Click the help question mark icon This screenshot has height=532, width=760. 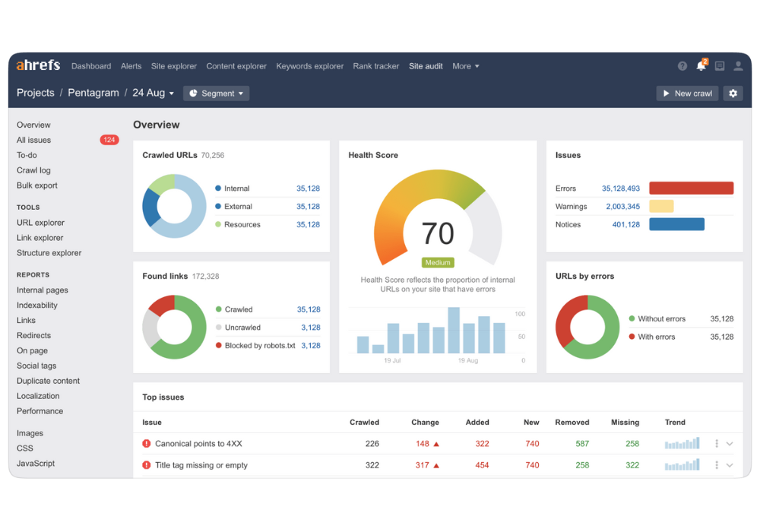pos(682,66)
